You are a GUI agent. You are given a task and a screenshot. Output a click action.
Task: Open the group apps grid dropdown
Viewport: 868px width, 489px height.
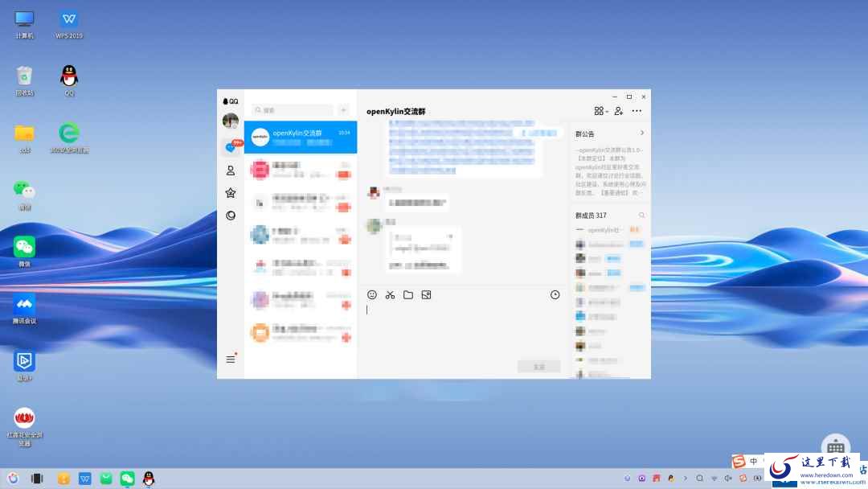pos(600,111)
